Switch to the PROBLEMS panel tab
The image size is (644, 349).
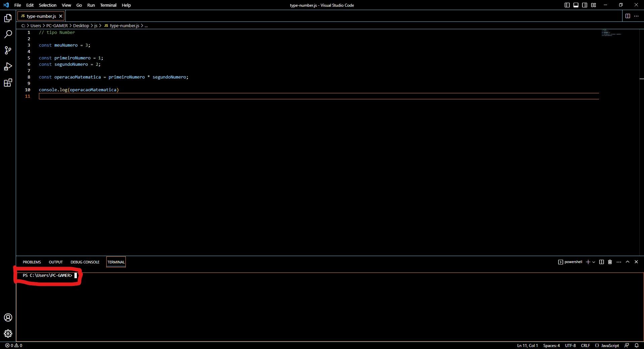(x=32, y=262)
